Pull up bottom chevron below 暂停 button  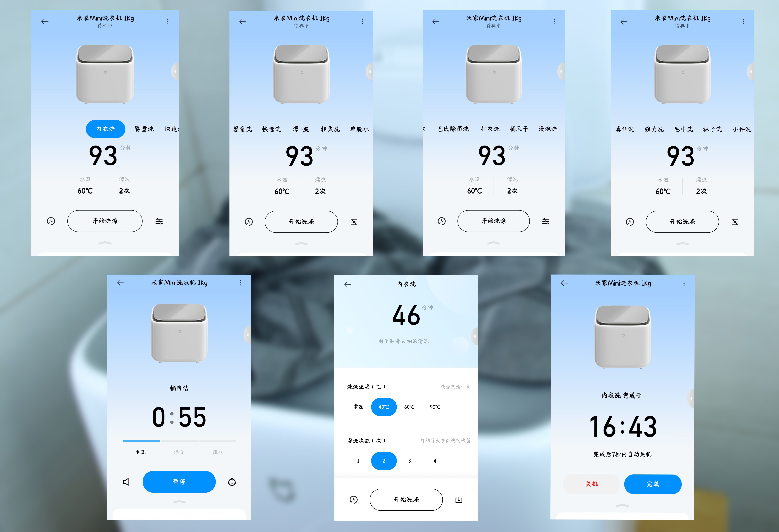coord(179,502)
